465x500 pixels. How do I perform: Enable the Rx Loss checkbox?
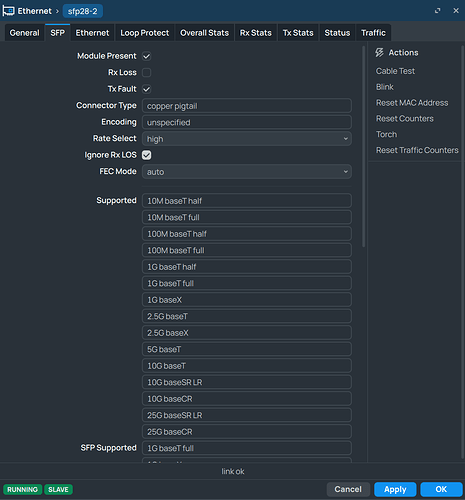click(147, 72)
